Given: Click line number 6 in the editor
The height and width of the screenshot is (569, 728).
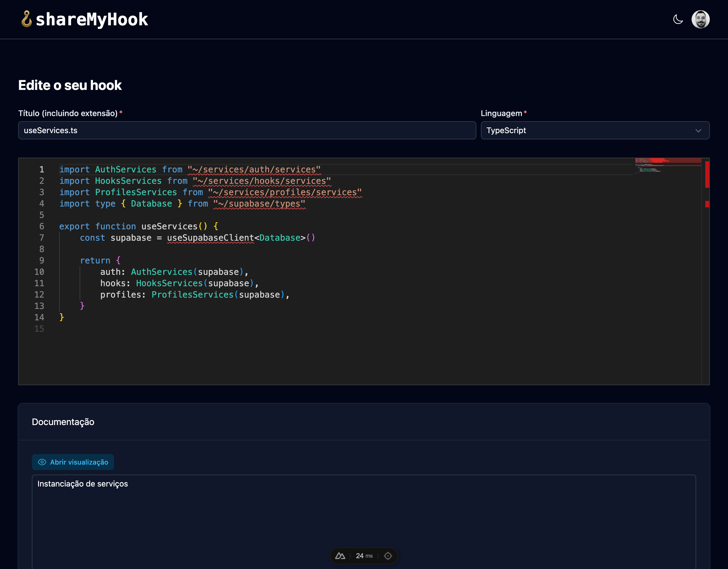Looking at the screenshot, I should 42,226.
